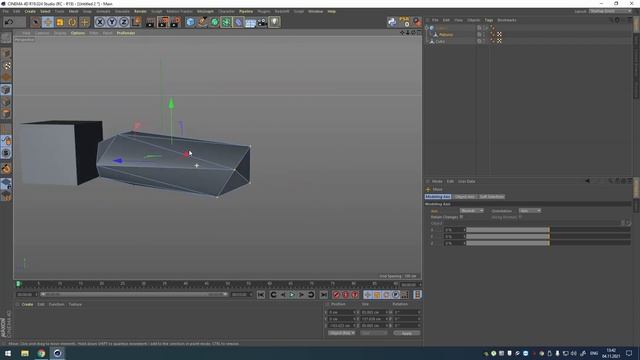Click Render View clapperboard icon
Image resolution: width=640 pixels, height=360 pixels.
coord(151,22)
